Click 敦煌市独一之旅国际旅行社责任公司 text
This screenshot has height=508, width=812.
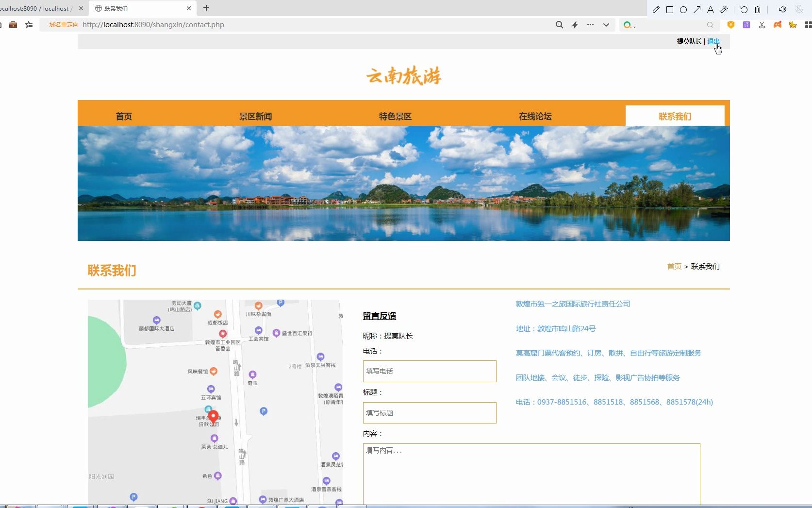[x=573, y=304]
